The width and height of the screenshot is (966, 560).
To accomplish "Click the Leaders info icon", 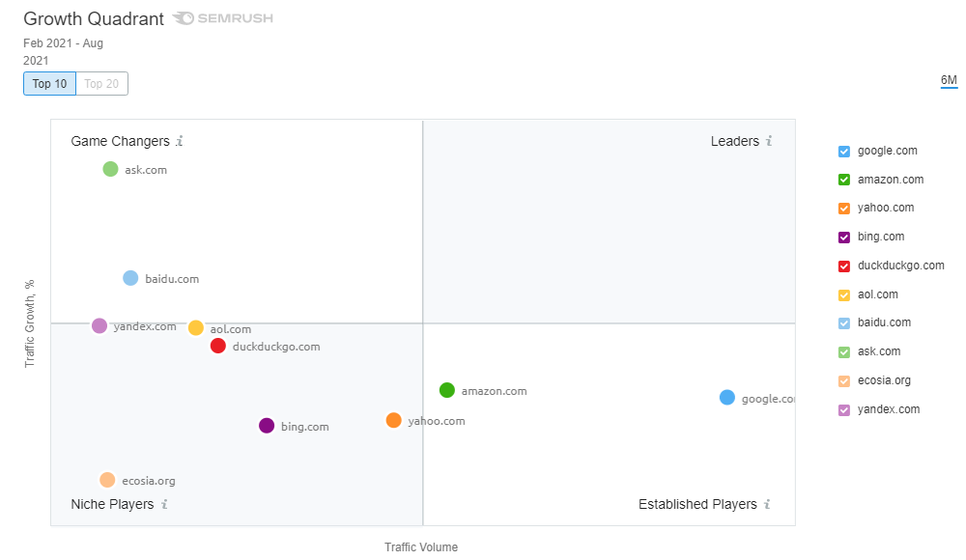I will tap(769, 142).
